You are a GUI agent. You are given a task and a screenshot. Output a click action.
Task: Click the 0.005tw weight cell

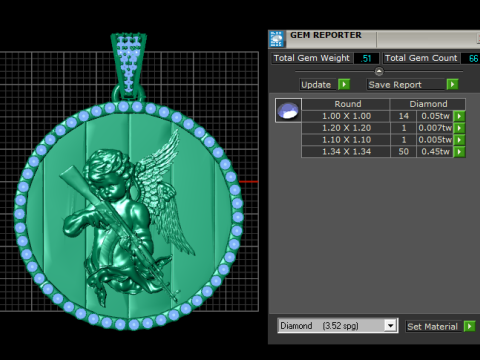click(x=435, y=140)
